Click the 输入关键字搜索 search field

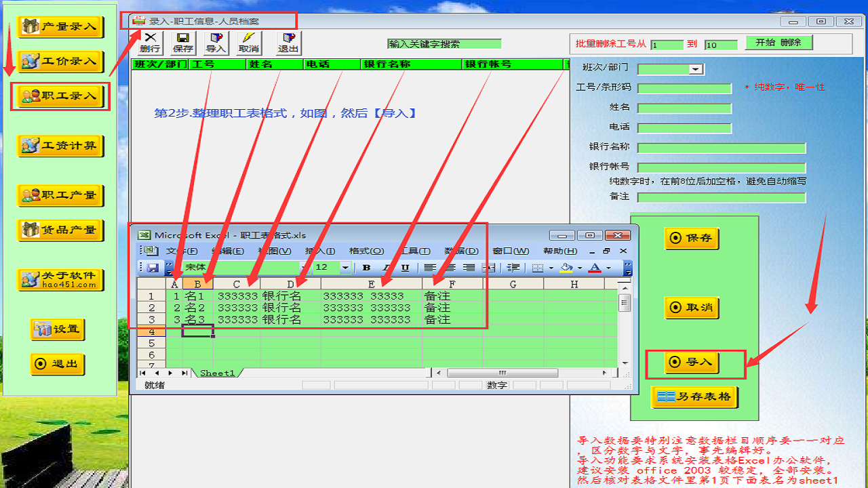pos(444,44)
